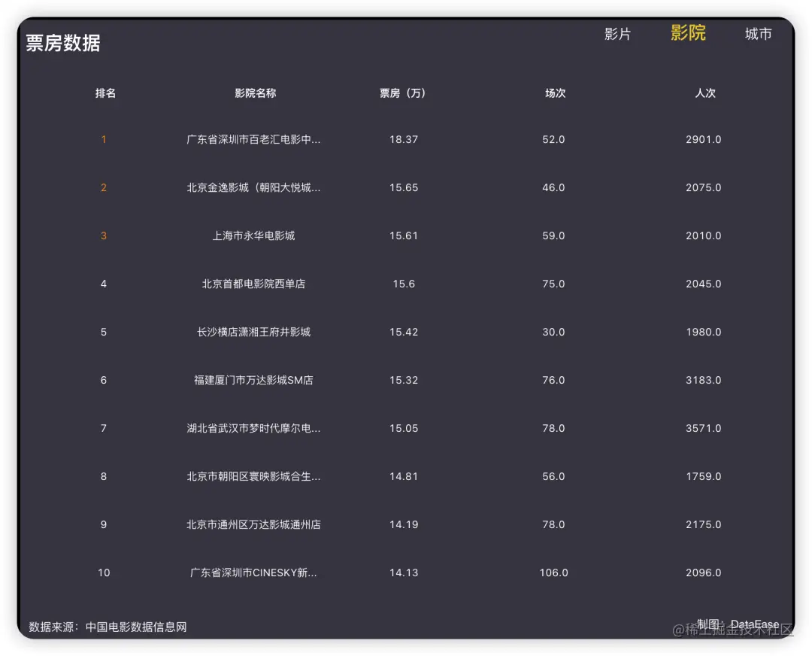Click rank number 10
Viewport: 812px width, 656px height.
(104, 573)
